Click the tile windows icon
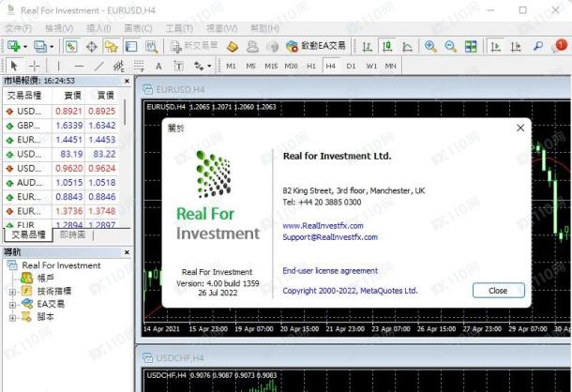This screenshot has width=572, height=392. coord(471,46)
